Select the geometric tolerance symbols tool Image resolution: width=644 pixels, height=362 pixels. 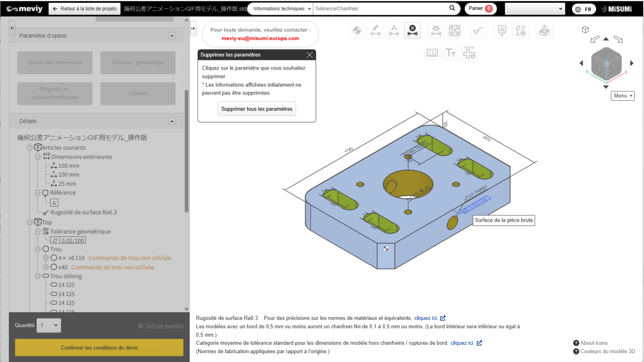(x=520, y=31)
